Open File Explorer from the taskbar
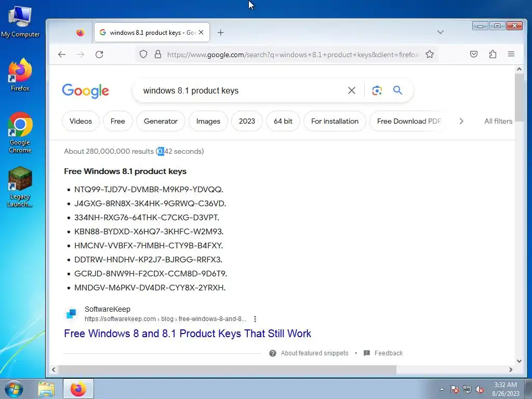 (x=46, y=389)
